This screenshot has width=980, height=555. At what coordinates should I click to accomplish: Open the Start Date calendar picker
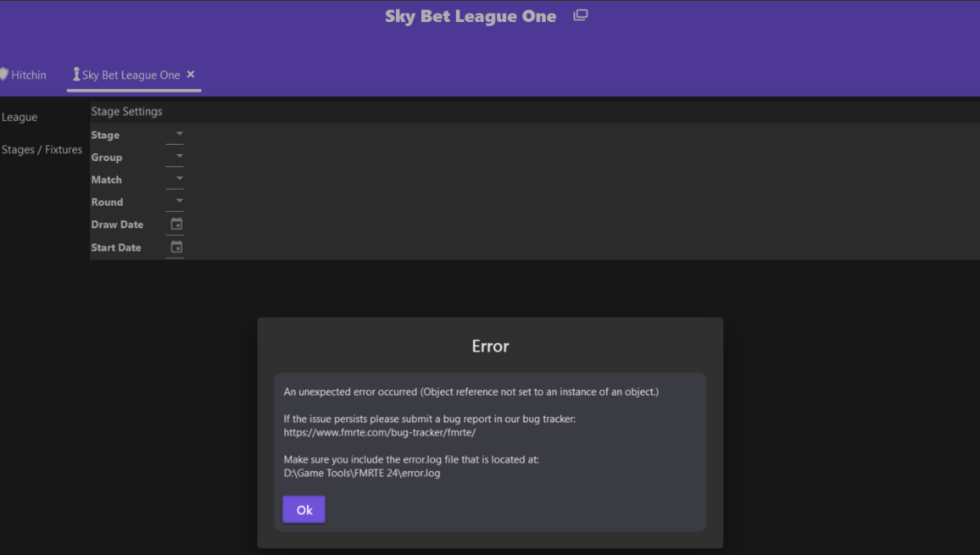click(x=177, y=247)
